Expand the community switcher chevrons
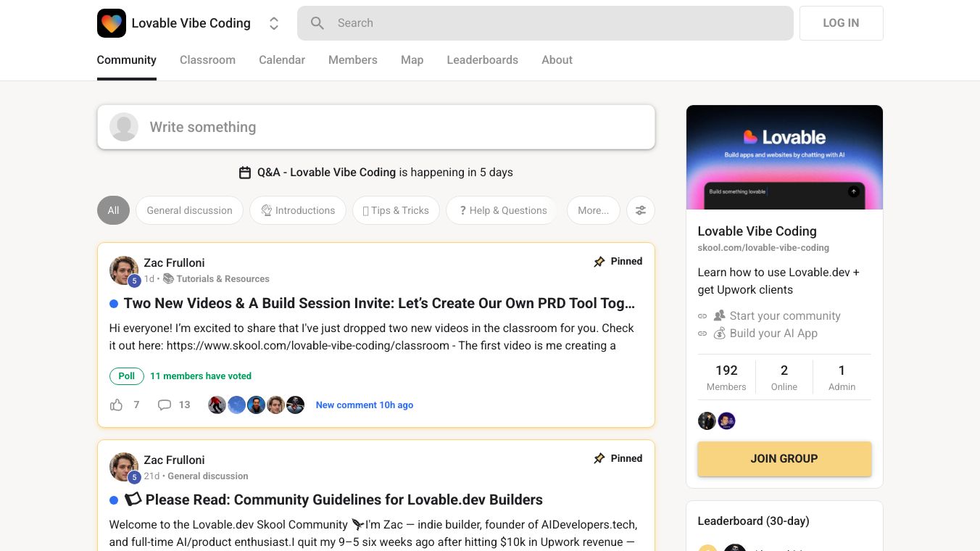Image resolution: width=980 pixels, height=551 pixels. [274, 23]
